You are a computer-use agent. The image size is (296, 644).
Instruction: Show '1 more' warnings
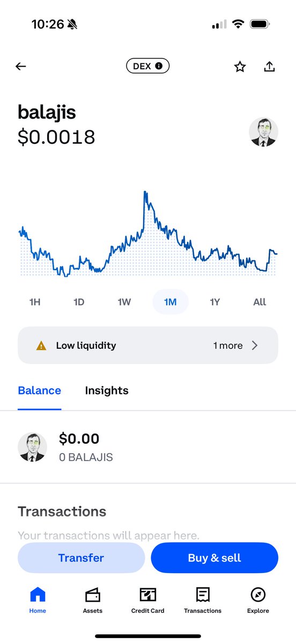(228, 346)
